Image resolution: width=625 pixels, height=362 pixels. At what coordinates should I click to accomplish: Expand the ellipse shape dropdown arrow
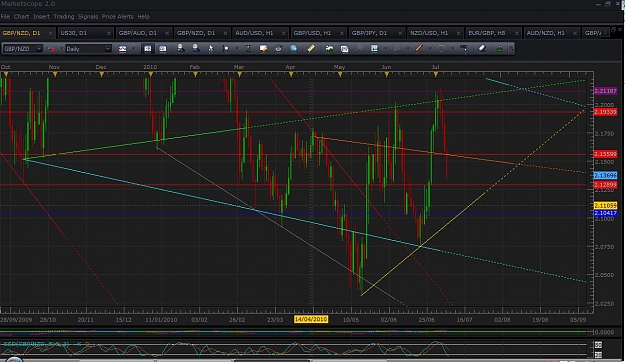(452, 49)
